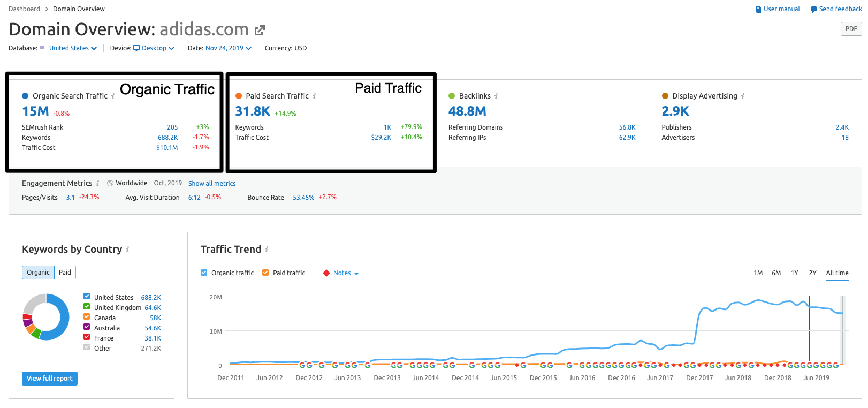Uncheck the United Kingdom country checkbox
The width and height of the screenshot is (868, 408).
[x=87, y=307]
